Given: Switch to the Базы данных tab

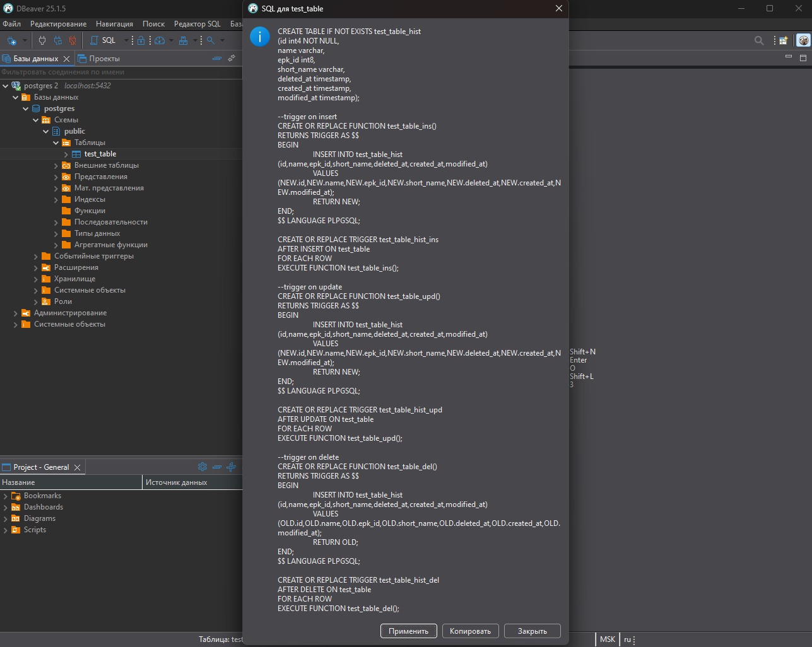Looking at the screenshot, I should (x=36, y=59).
